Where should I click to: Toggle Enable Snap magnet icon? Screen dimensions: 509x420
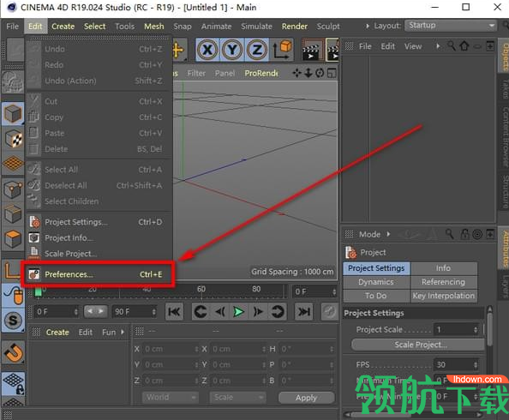click(x=13, y=353)
